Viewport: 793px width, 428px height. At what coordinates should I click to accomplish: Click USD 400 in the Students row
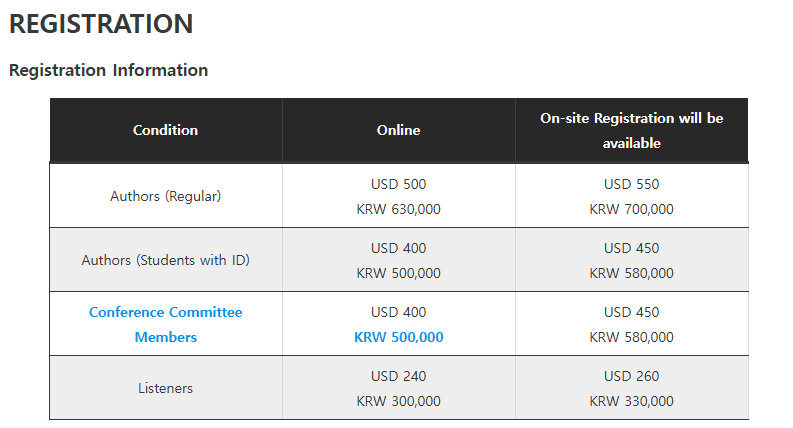point(399,248)
